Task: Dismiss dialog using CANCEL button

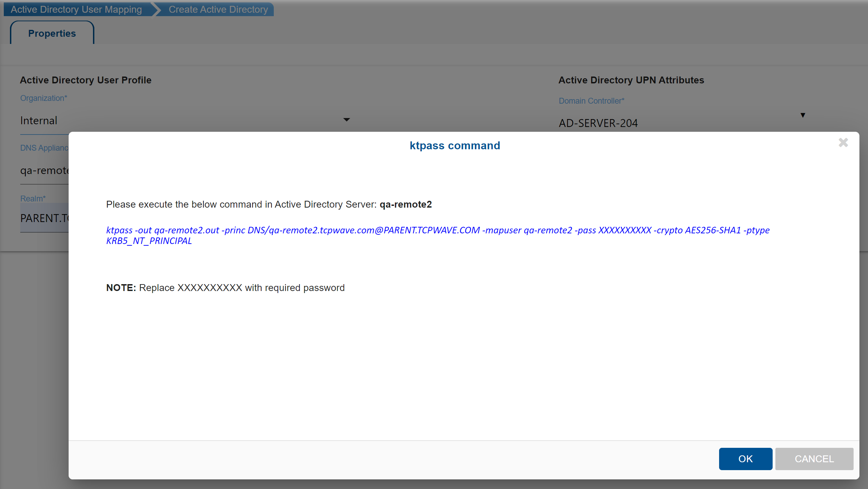Action: [814, 459]
